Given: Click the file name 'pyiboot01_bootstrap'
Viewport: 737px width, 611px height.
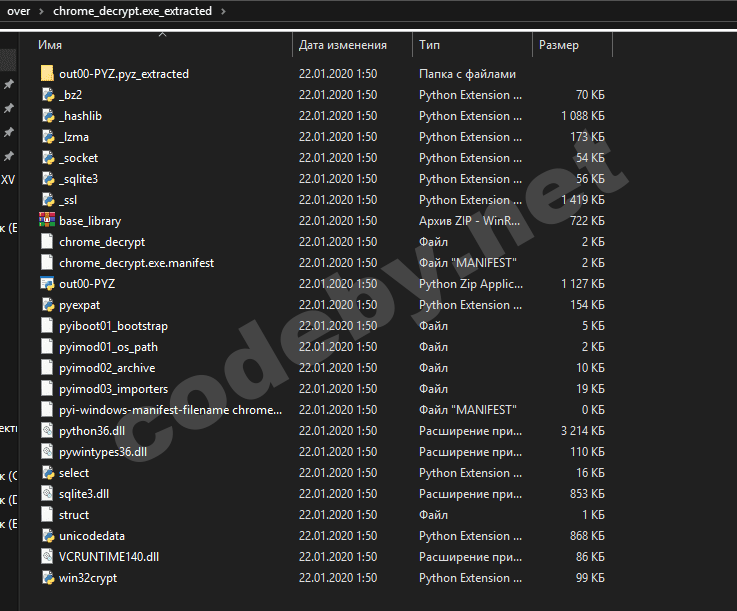Looking at the screenshot, I should coord(113,326).
